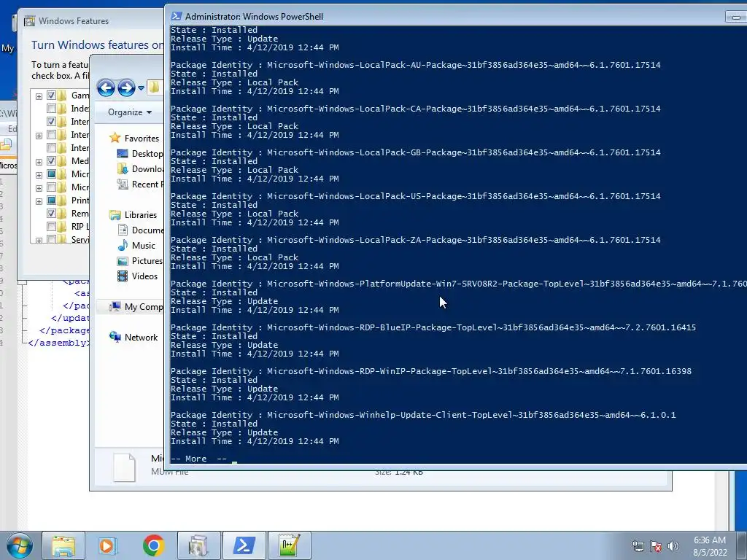Expand the Print services tree node
The height and width of the screenshot is (560, 747).
coord(39,201)
